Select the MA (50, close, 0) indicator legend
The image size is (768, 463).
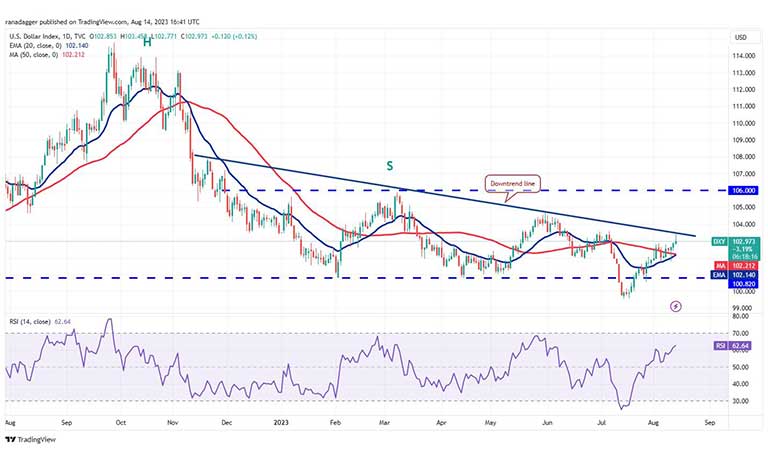pyautogui.click(x=33, y=55)
